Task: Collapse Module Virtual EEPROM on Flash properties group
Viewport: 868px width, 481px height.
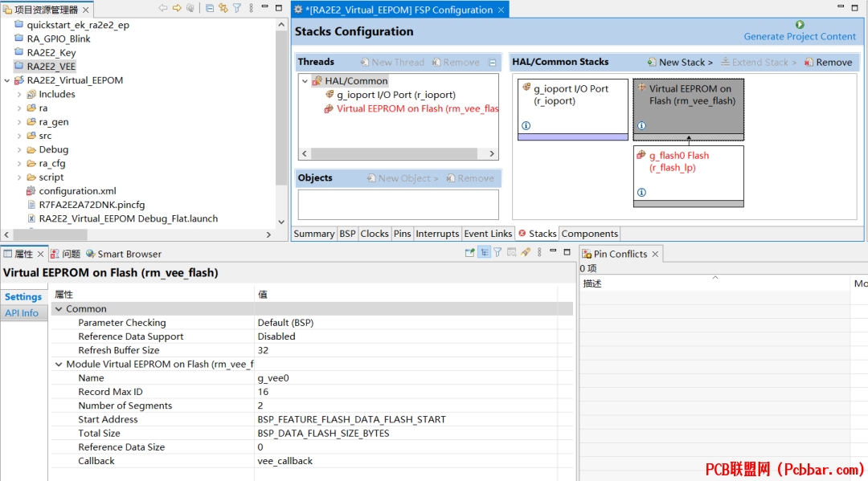Action: coord(59,365)
